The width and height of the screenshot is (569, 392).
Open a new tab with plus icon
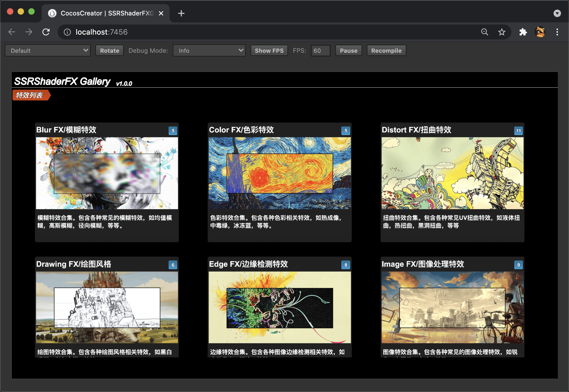(x=181, y=13)
